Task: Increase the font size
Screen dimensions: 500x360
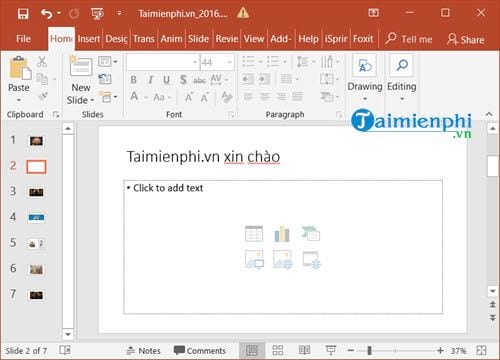Action: click(189, 97)
